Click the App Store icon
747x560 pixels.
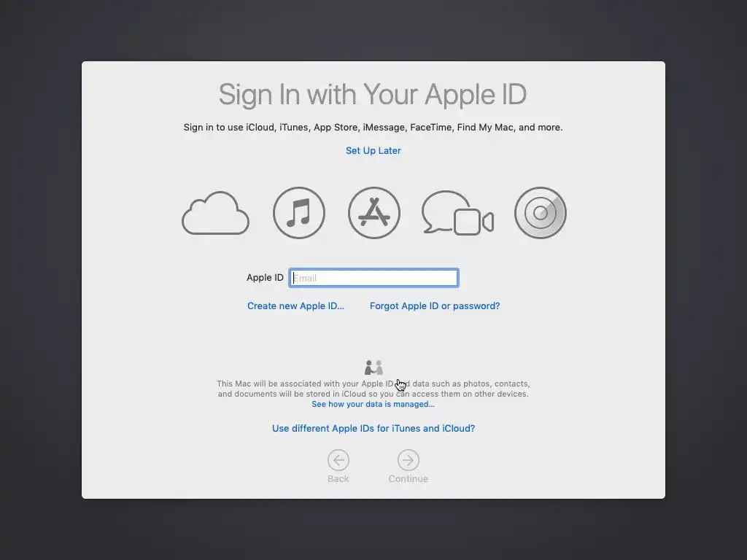coord(374,213)
